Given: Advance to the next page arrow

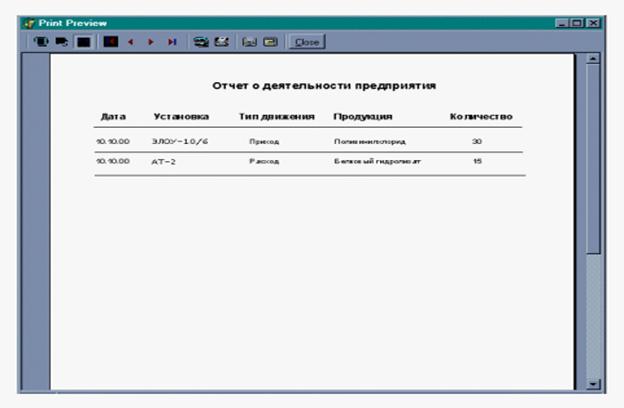Looking at the screenshot, I should [x=150, y=43].
